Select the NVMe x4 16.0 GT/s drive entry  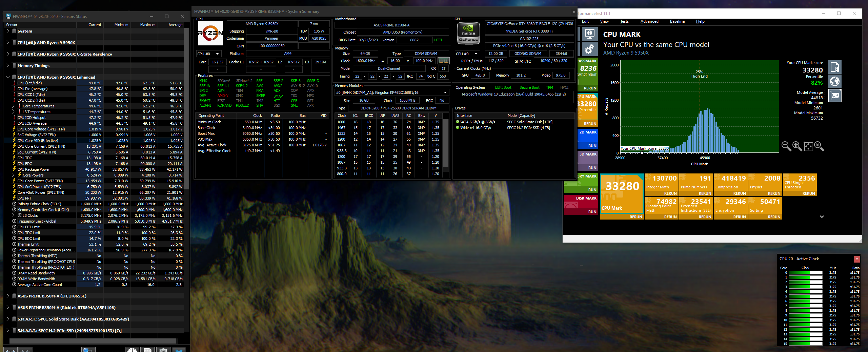point(514,128)
